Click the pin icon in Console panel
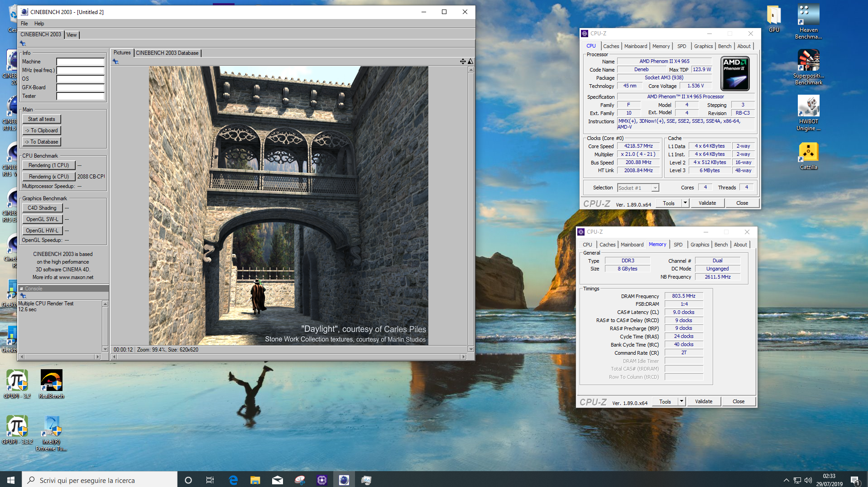Image resolution: width=868 pixels, height=487 pixels. [x=23, y=296]
